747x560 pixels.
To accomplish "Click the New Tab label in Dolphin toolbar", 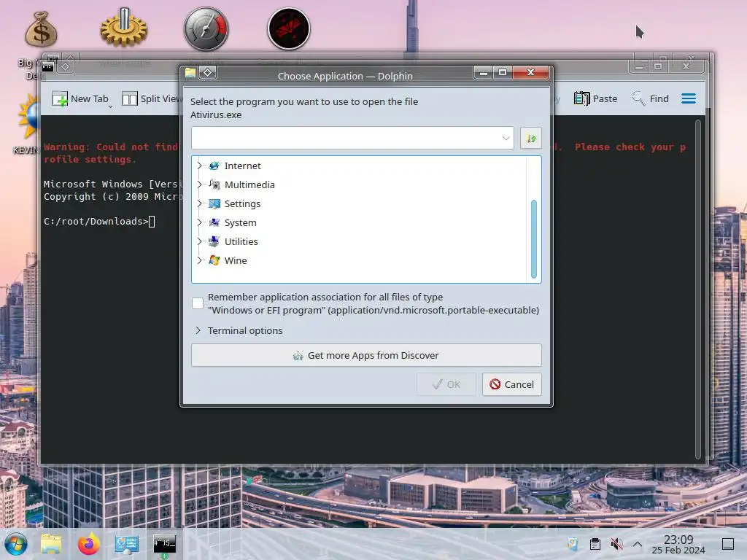I will tap(90, 98).
